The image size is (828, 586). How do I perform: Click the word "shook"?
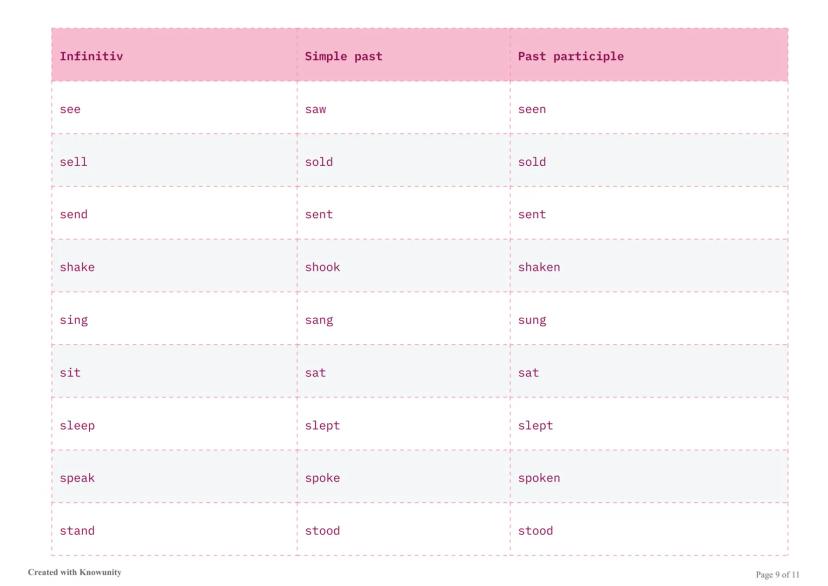point(322,267)
